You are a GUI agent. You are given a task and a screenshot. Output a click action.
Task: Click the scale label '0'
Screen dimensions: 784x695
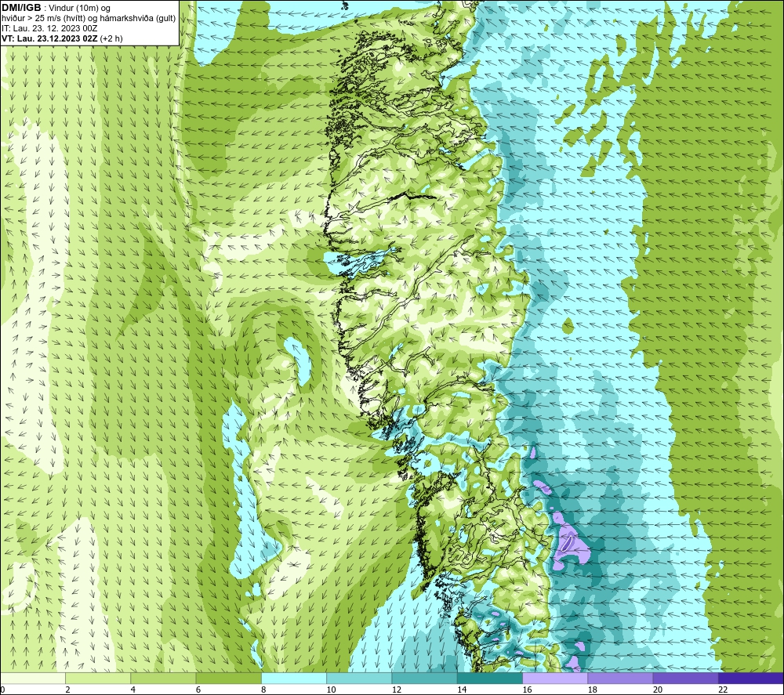[2, 690]
